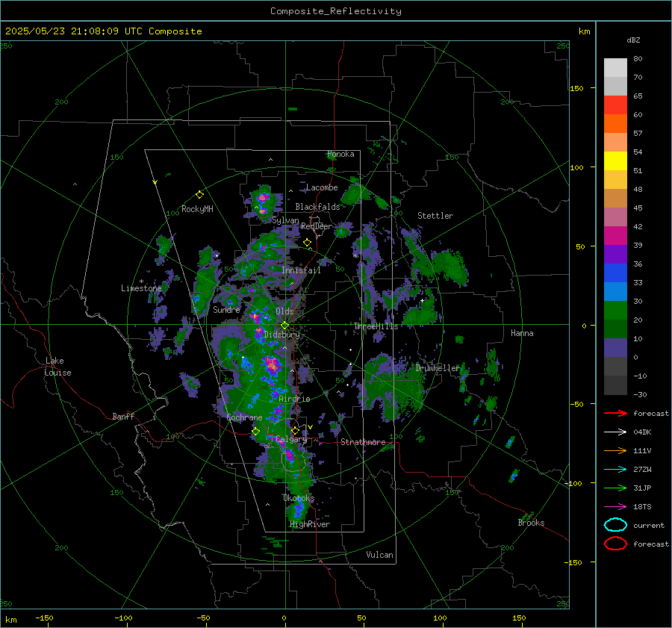Click the Banff label

point(123,416)
